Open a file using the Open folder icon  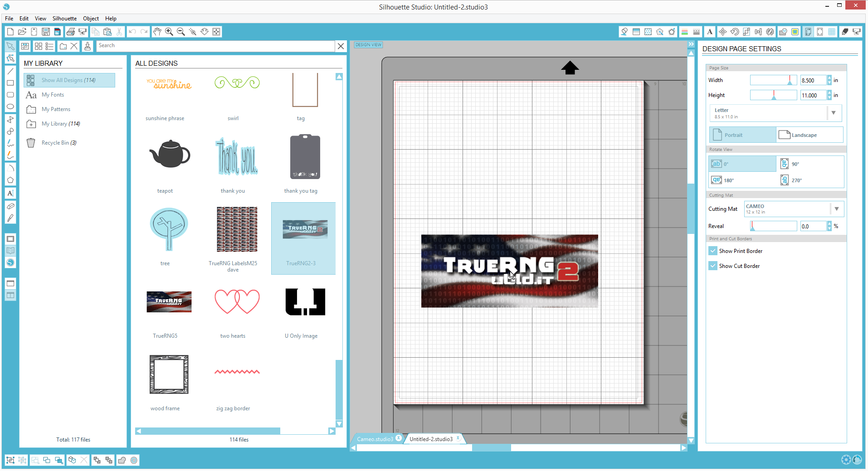pos(22,32)
